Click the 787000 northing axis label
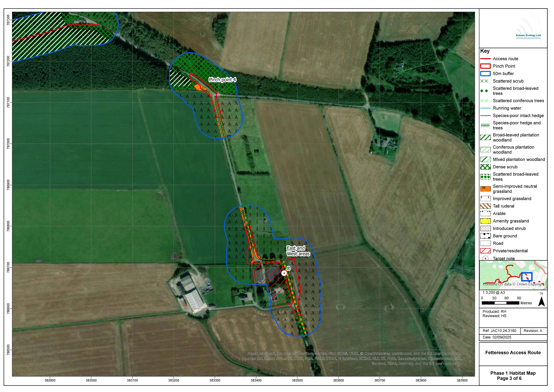Screen dimensions: 554x392 click(9, 144)
